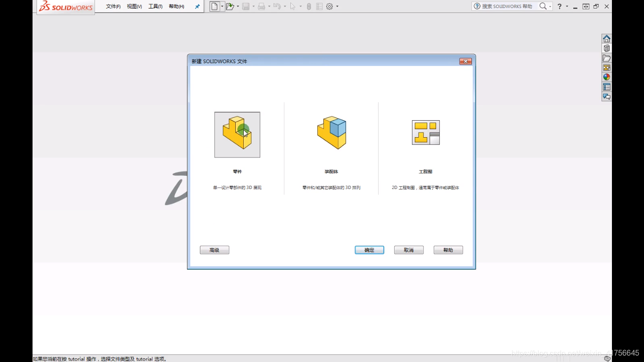644x362 pixels.
Task: Expand the Undo dropdown arrow
Action: click(x=285, y=7)
